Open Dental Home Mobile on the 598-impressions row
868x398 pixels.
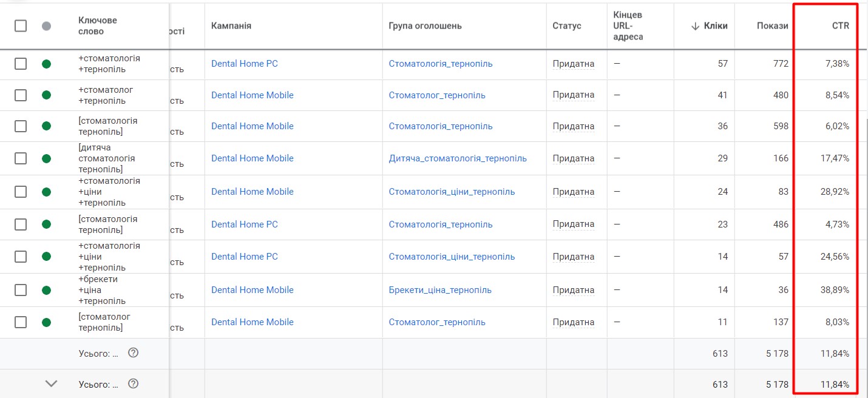point(253,126)
